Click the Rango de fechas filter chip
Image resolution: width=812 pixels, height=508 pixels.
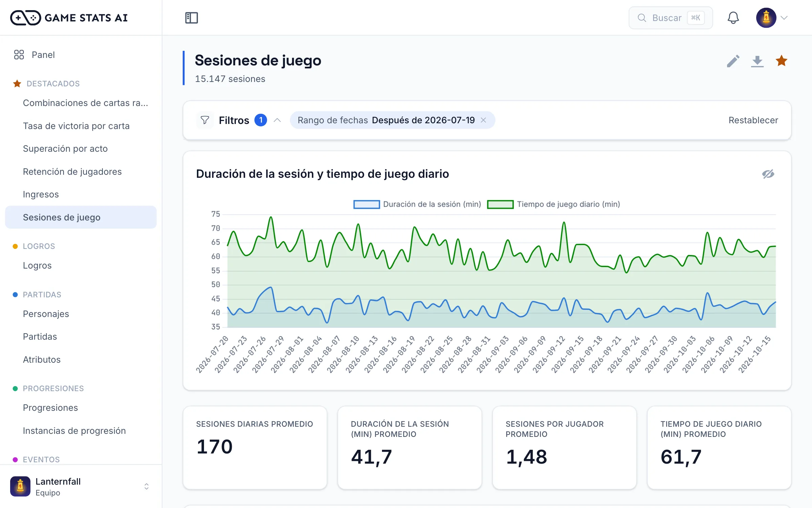(x=392, y=120)
